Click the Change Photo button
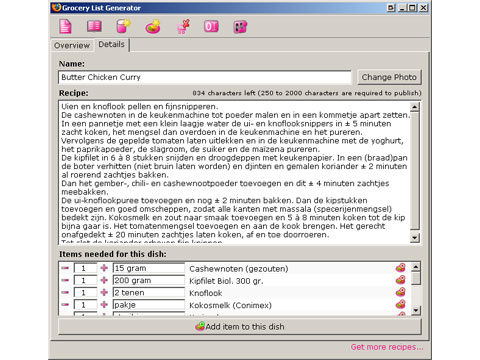Image resolution: width=480 pixels, height=360 pixels. [x=389, y=77]
